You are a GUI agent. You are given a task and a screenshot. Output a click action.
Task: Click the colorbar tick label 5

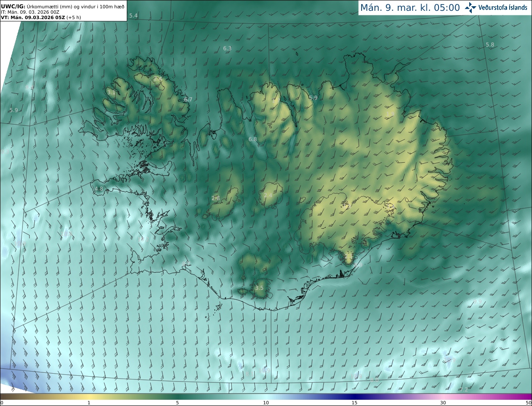(177, 403)
